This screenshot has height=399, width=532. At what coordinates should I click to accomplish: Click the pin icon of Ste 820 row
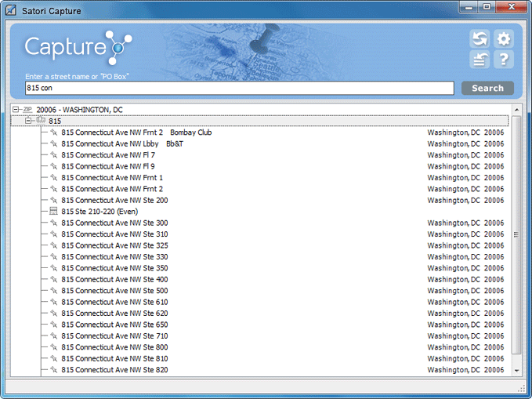pyautogui.click(x=53, y=369)
